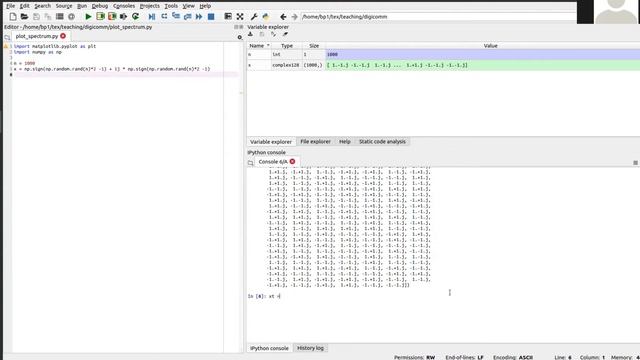
Task: Open Preferences wrench icon
Action: 254,17
